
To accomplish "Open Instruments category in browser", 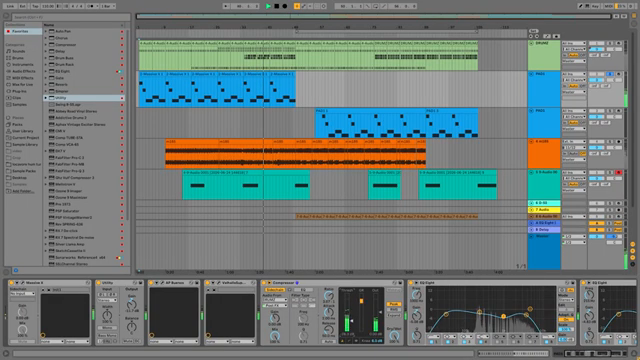I will (22, 64).
